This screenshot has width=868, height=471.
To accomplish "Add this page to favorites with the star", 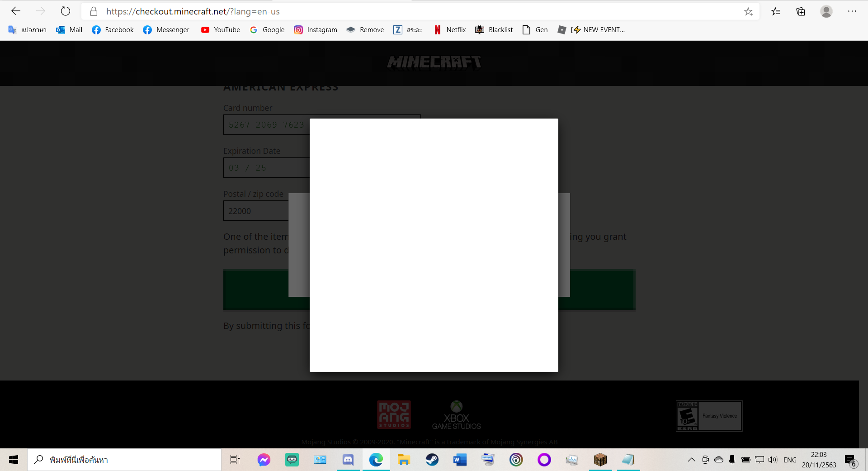I will click(748, 11).
